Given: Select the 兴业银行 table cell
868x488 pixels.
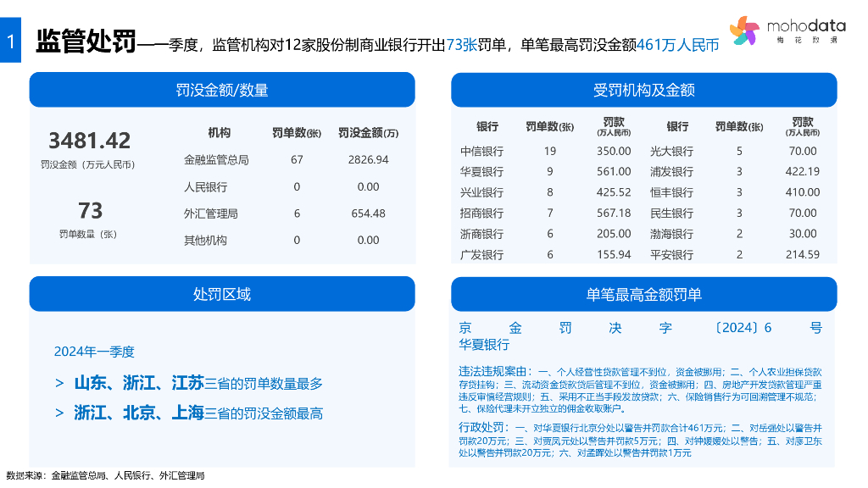Looking at the screenshot, I should [x=482, y=192].
